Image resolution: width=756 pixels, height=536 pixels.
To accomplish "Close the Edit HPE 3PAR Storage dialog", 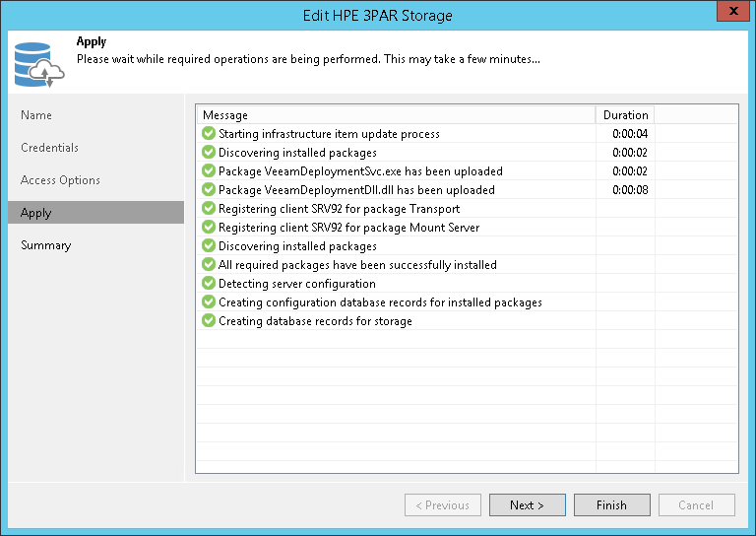I will [729, 15].
